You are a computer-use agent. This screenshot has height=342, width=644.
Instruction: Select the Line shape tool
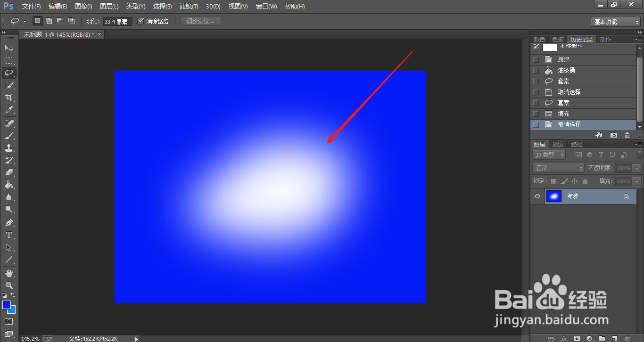click(9, 260)
